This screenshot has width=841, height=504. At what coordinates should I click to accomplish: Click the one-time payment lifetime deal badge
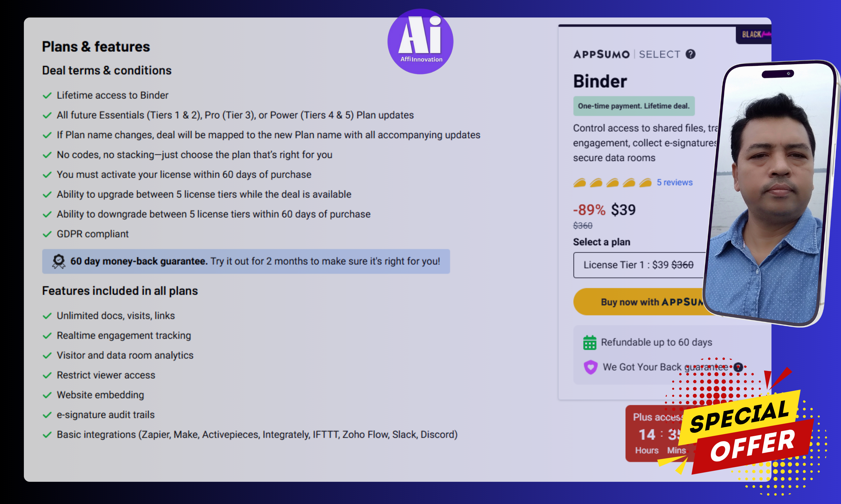point(633,106)
